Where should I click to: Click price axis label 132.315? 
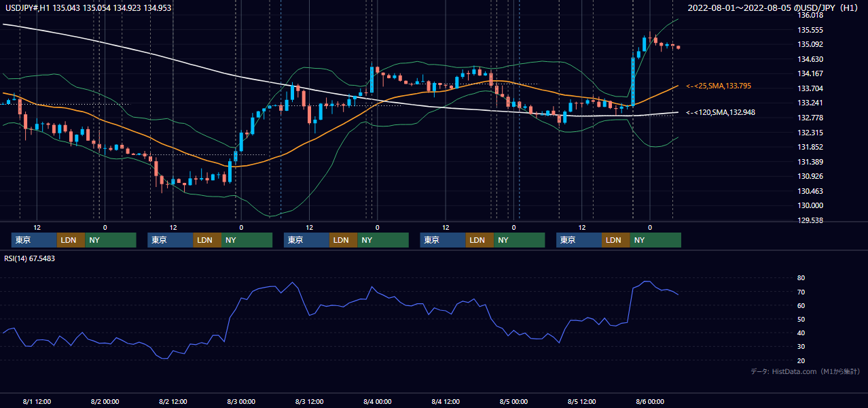[811, 133]
